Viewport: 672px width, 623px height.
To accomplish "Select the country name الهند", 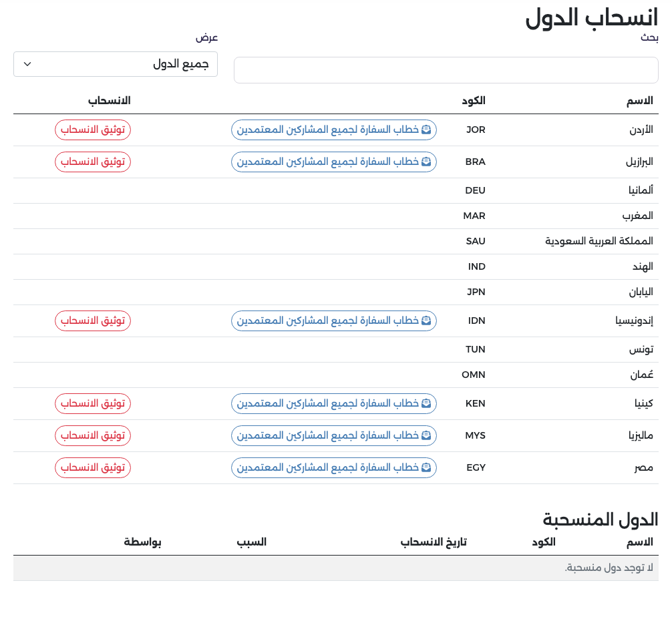I will (643, 266).
